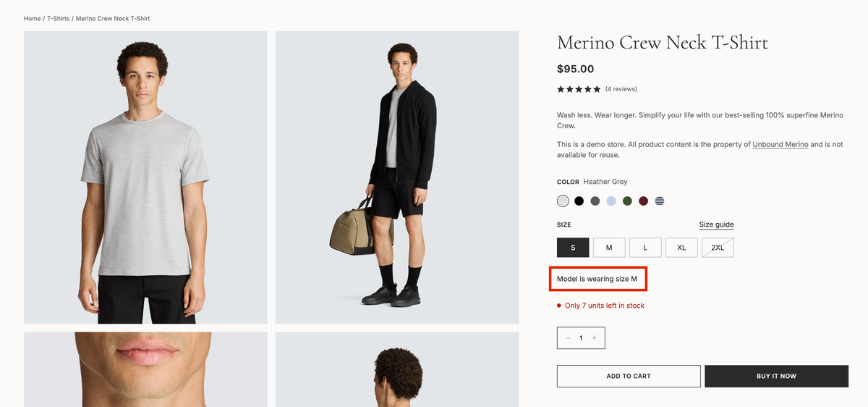Viewport: 868px width, 407px height.
Task: Click the BUY IT NOW button
Action: (776, 376)
